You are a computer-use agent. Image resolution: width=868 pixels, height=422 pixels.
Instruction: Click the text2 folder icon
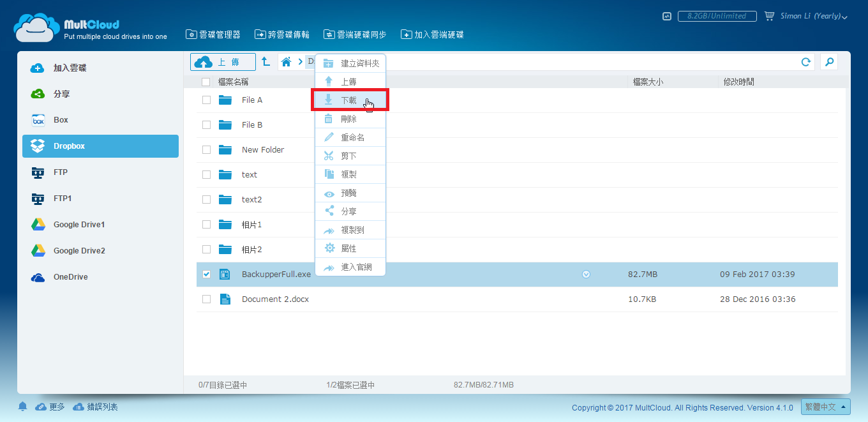[x=225, y=200]
